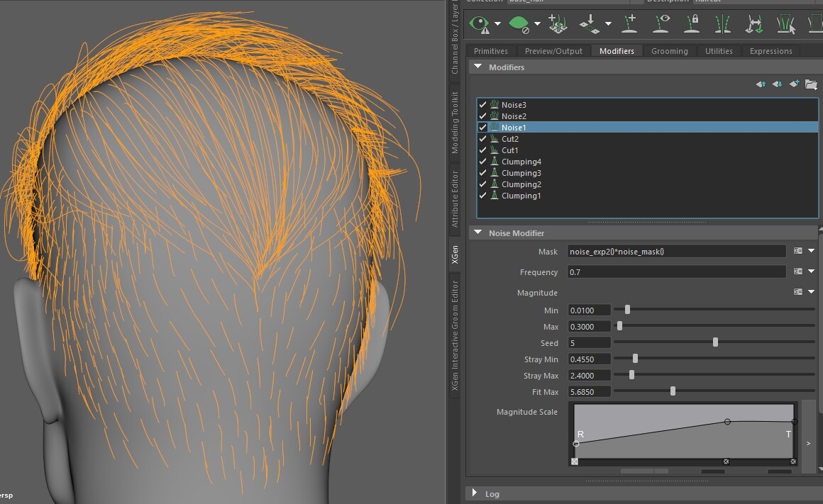
Task: Disable the Clumping4 modifier checkbox
Action: 483,162
